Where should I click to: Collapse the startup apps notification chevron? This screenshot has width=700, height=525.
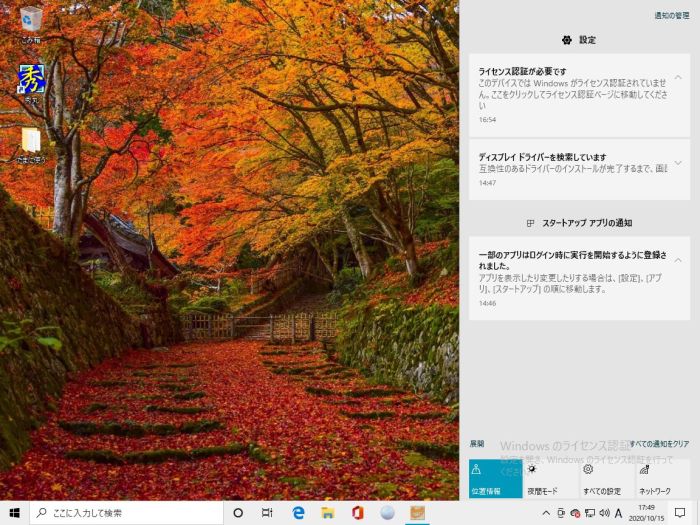coord(678,259)
